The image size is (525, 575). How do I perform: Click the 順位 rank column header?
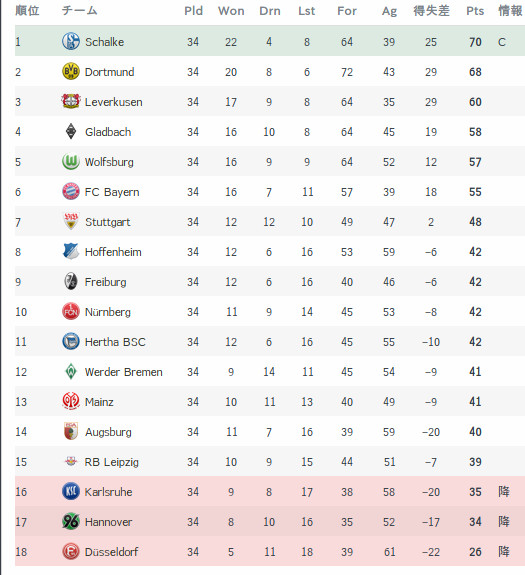coord(27,11)
